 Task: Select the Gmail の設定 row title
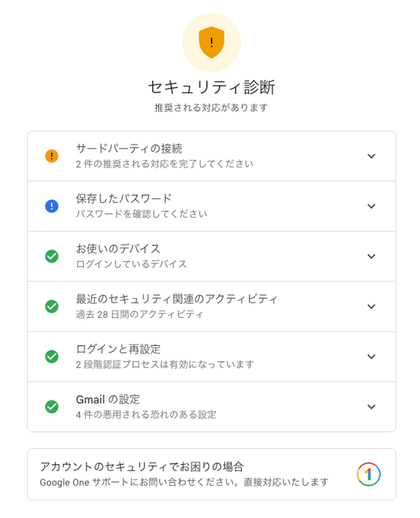108,399
